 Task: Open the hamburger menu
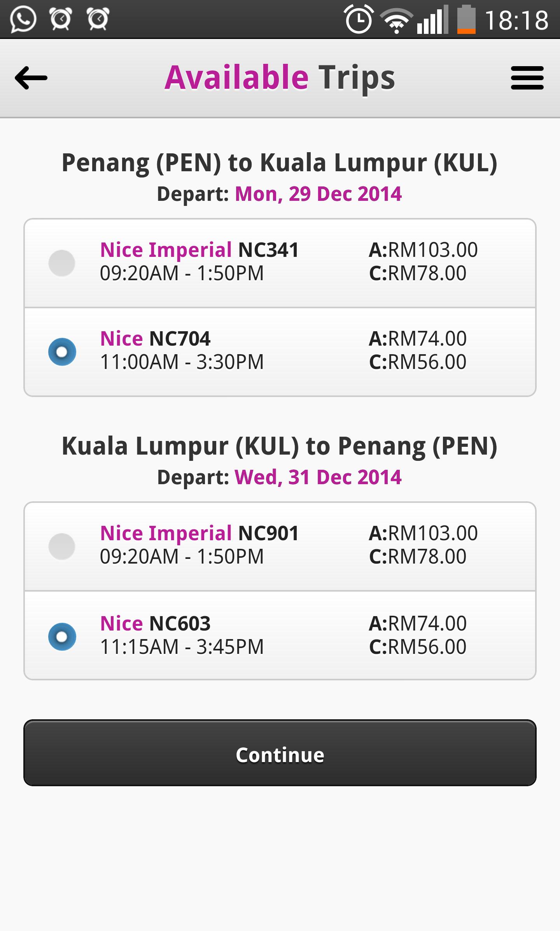tap(527, 78)
